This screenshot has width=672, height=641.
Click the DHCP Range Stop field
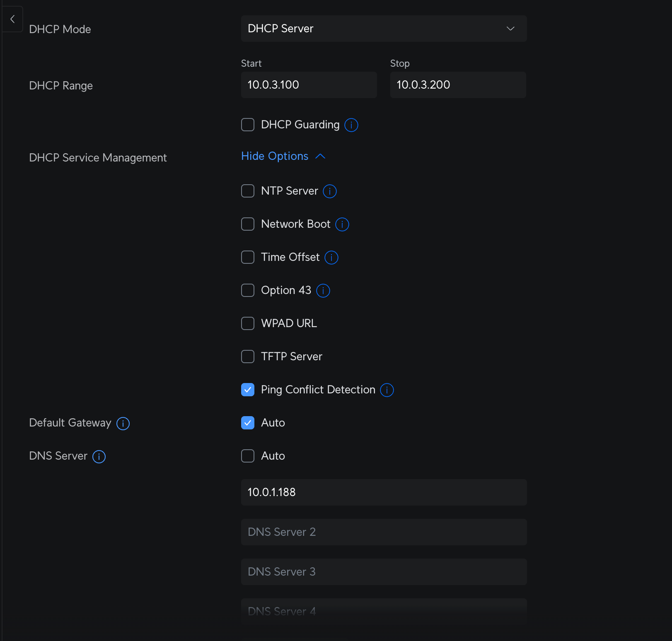click(458, 85)
